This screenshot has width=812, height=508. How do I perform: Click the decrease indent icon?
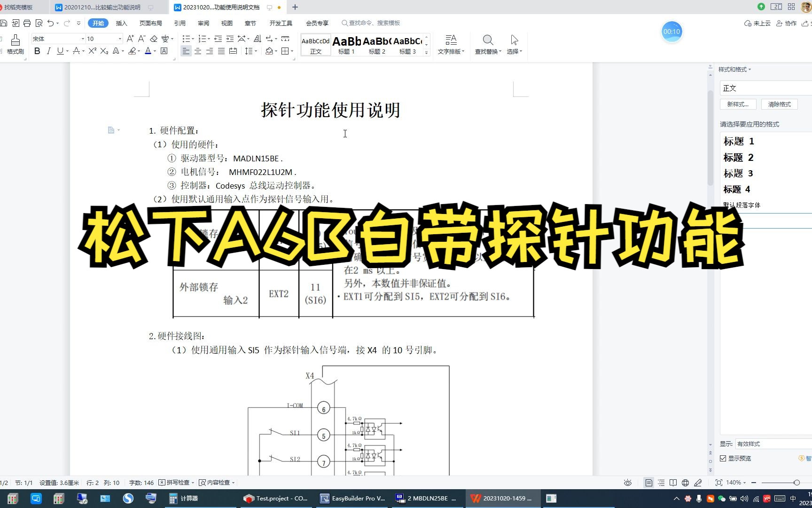(218, 39)
